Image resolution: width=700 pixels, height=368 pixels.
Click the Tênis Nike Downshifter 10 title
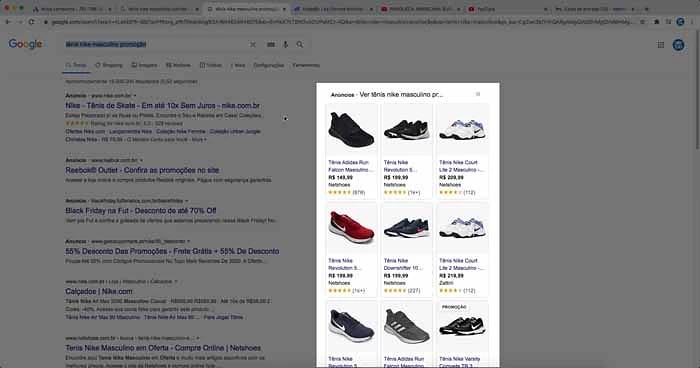click(x=403, y=264)
